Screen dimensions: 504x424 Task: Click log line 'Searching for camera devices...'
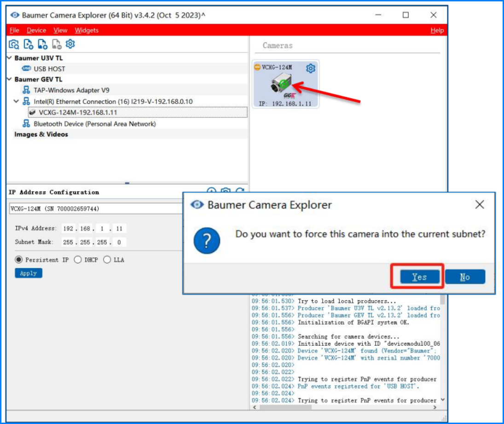click(348, 337)
